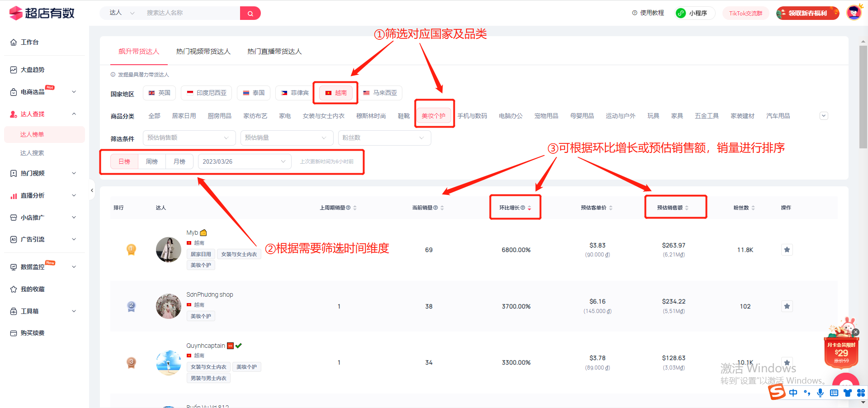868x408 pixels.
Task: Open SơnPhương shop name link
Action: [x=210, y=294]
